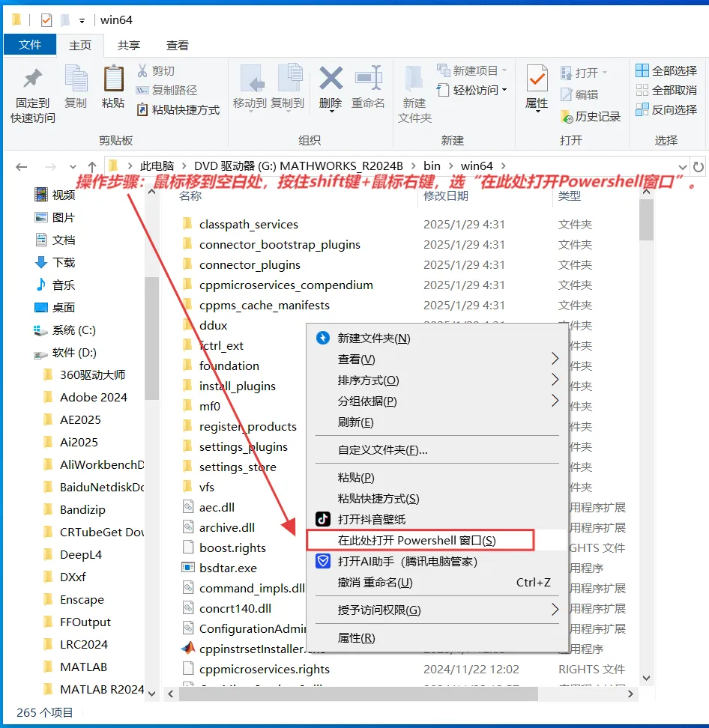Open the Open (打开) dropdown arrow in ribbon
Viewport: 709px width, 728px height.
(605, 73)
